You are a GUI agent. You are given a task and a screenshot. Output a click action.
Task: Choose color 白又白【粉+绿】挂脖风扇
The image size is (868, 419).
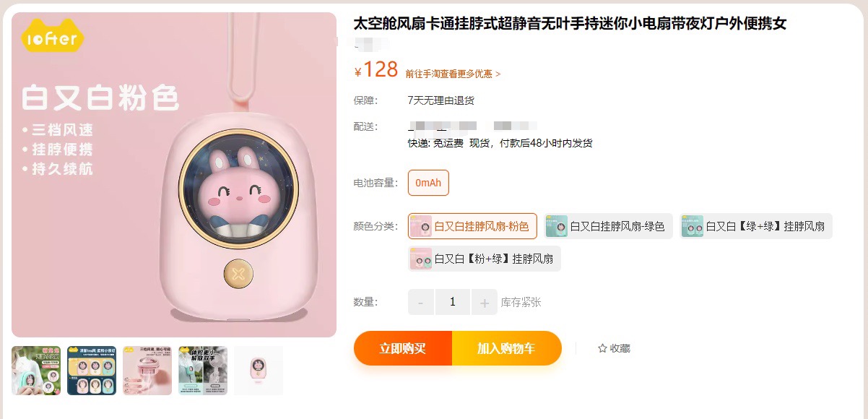click(x=484, y=259)
